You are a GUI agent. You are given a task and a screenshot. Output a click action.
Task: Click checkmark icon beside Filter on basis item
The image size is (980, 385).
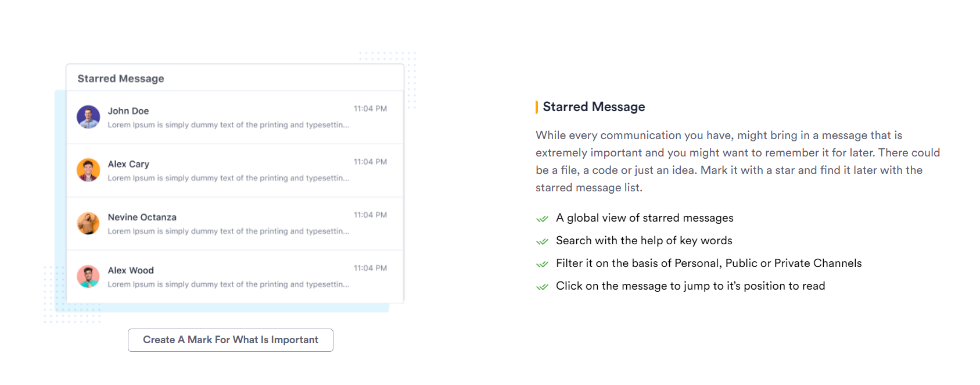pyautogui.click(x=542, y=264)
